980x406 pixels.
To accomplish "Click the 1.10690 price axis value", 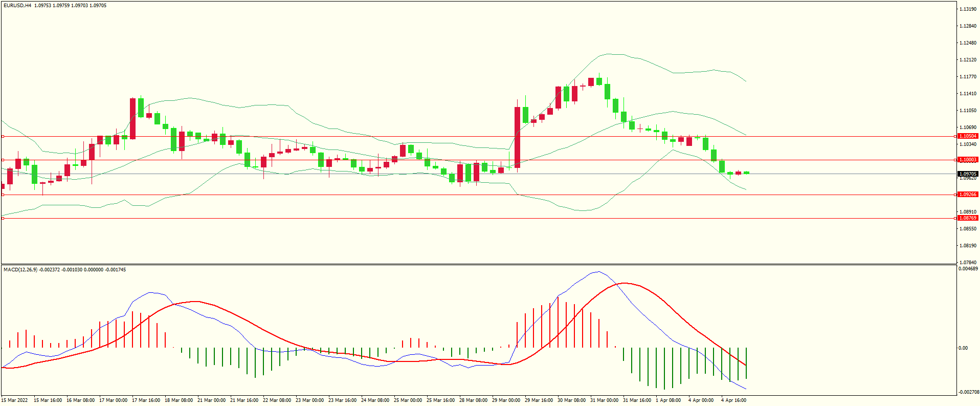I will point(968,127).
